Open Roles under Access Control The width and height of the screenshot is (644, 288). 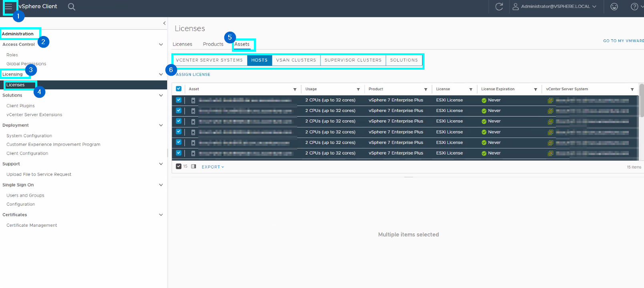[12, 55]
